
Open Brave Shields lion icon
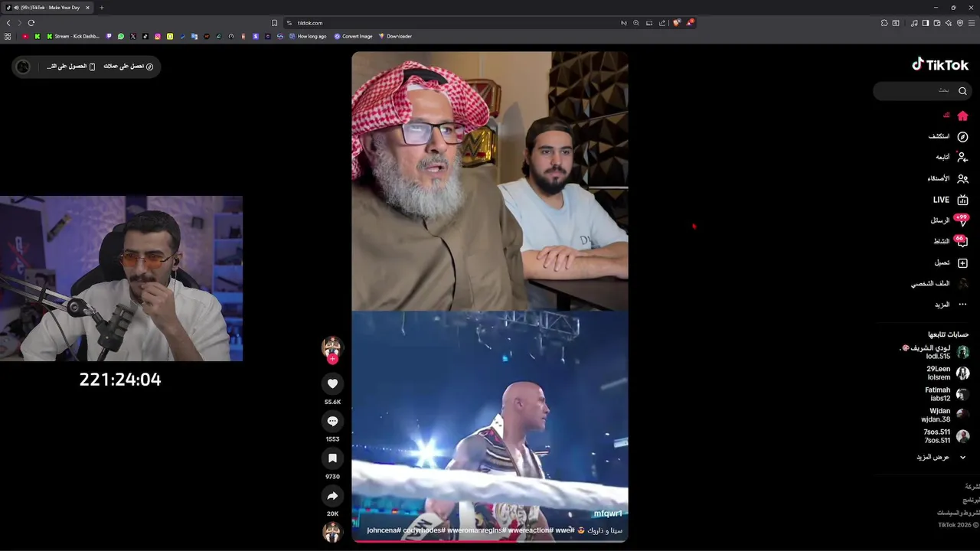tap(676, 23)
